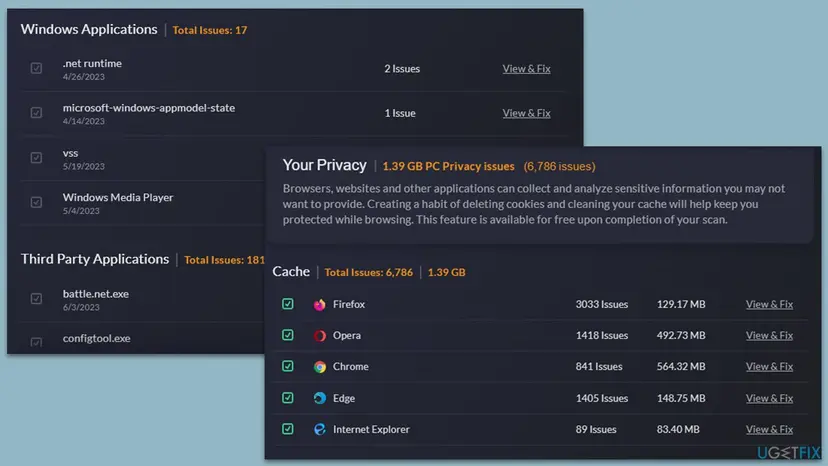This screenshot has height=466, width=828.
Task: Click the "83.40 MB" Internet Explorer size
Action: (x=678, y=430)
